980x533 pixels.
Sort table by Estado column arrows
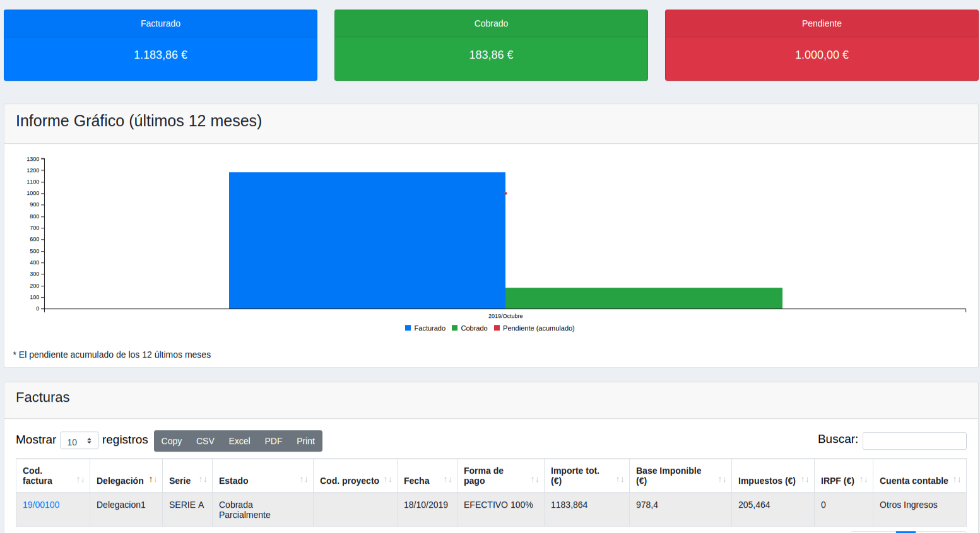304,480
